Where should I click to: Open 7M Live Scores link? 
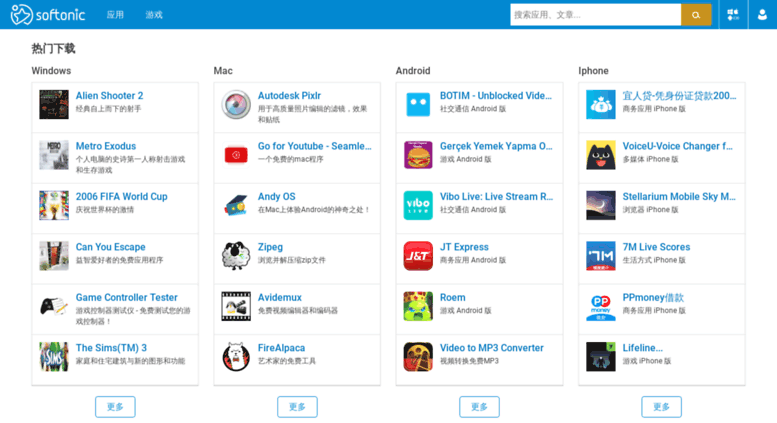pos(656,247)
